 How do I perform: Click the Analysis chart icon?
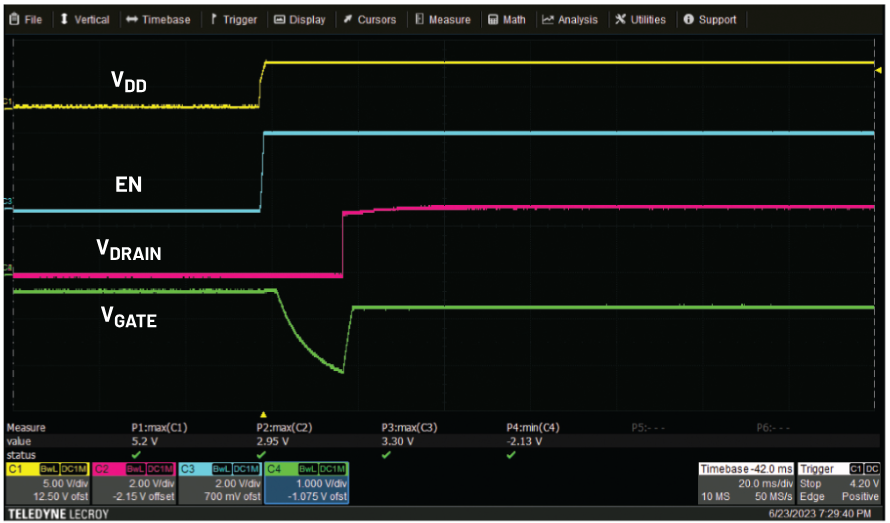pos(547,19)
